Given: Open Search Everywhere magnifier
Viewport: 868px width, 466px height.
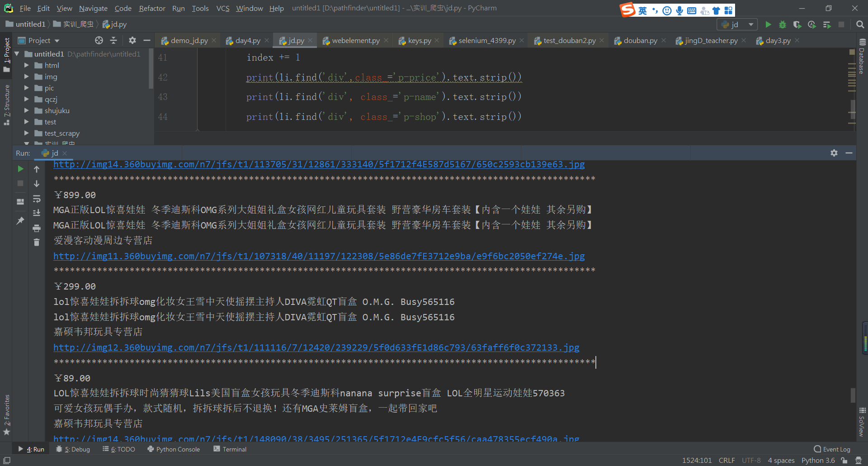Looking at the screenshot, I should pos(860,24).
